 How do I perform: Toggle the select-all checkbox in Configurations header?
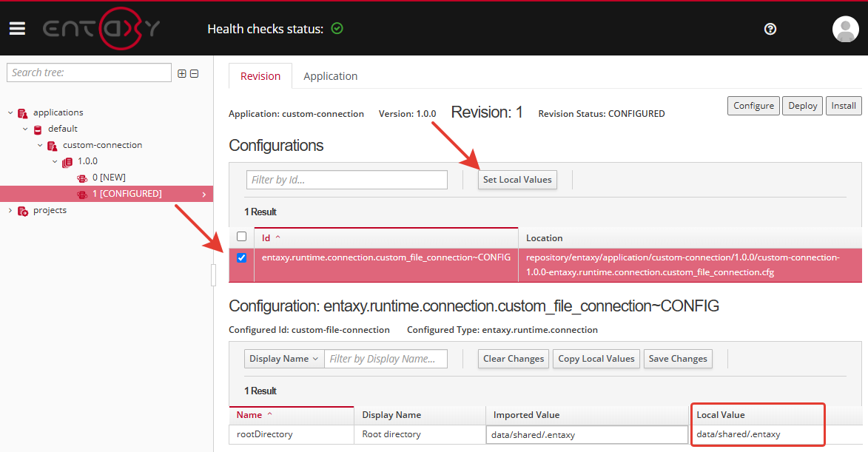(x=241, y=237)
